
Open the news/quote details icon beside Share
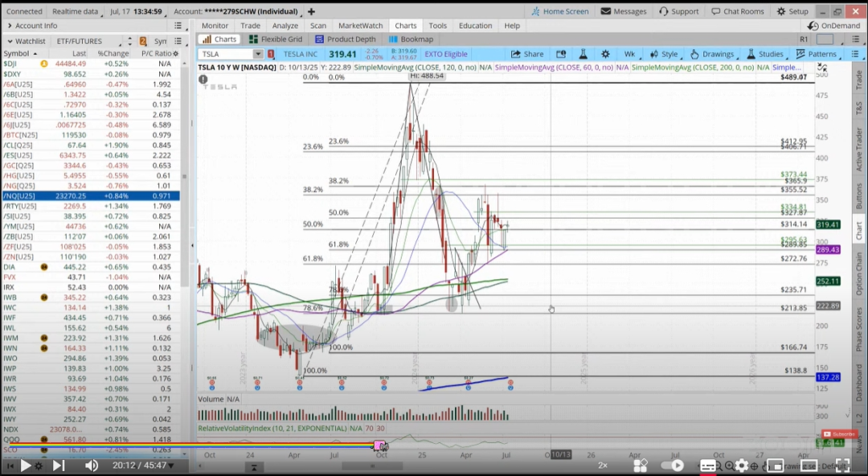point(561,54)
